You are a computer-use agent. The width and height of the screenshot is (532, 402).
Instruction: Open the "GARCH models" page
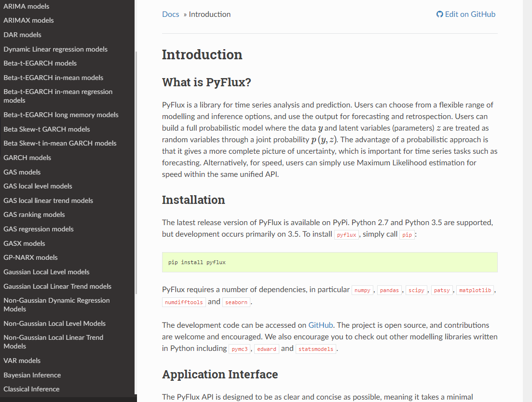point(27,158)
